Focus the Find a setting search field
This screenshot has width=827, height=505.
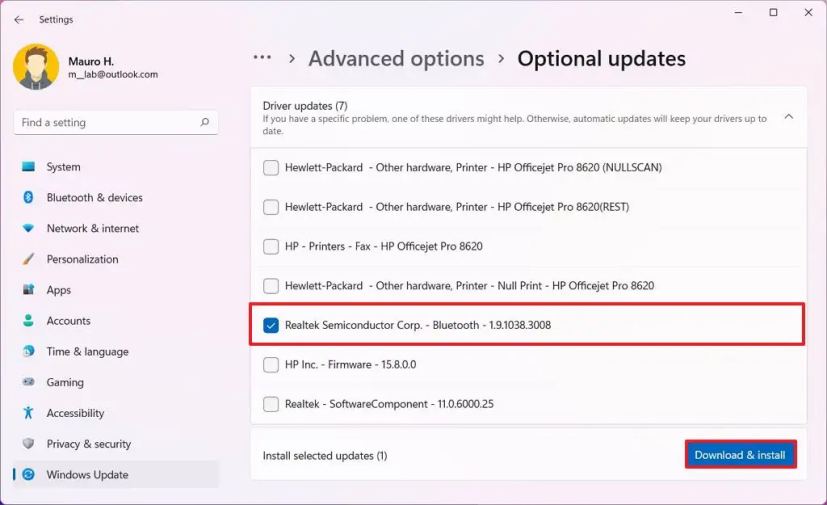[105, 123]
